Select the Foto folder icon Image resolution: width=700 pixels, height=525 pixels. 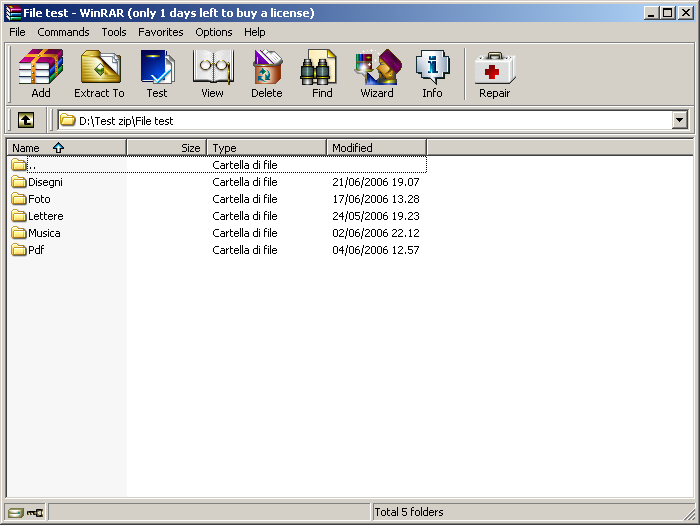19,198
